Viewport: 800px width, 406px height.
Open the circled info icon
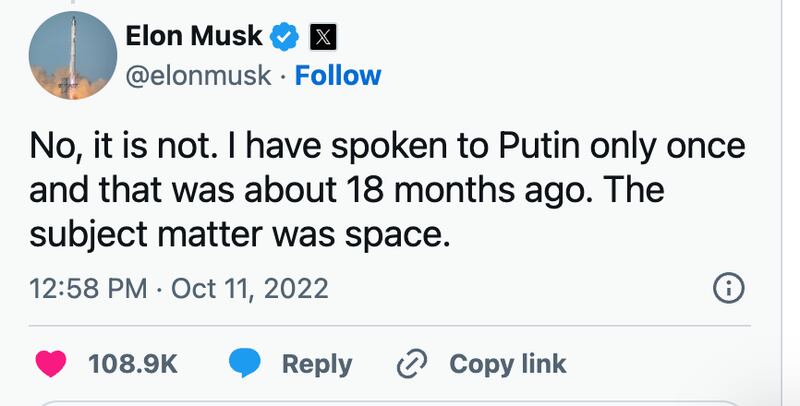[x=728, y=289]
